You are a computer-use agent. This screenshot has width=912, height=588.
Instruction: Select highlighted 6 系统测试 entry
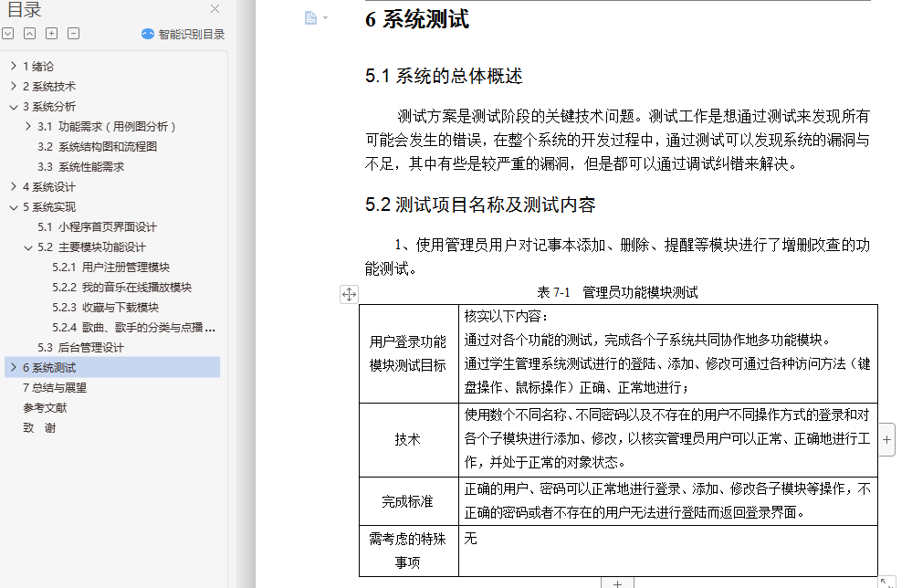[x=112, y=368]
